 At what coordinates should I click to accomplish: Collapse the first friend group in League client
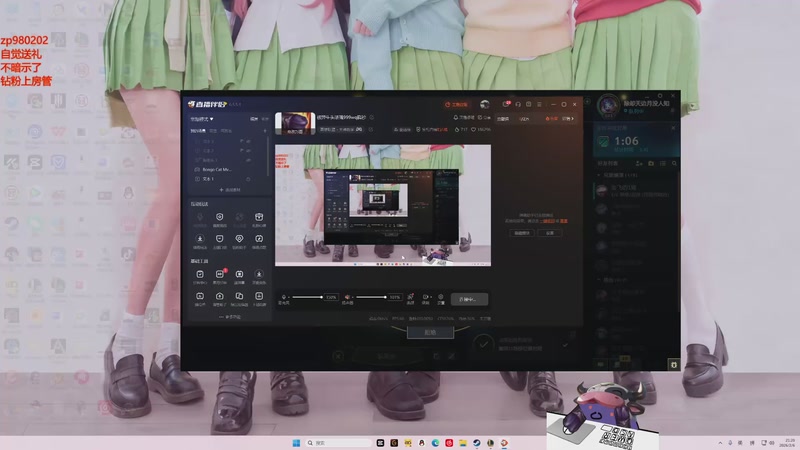pos(599,175)
